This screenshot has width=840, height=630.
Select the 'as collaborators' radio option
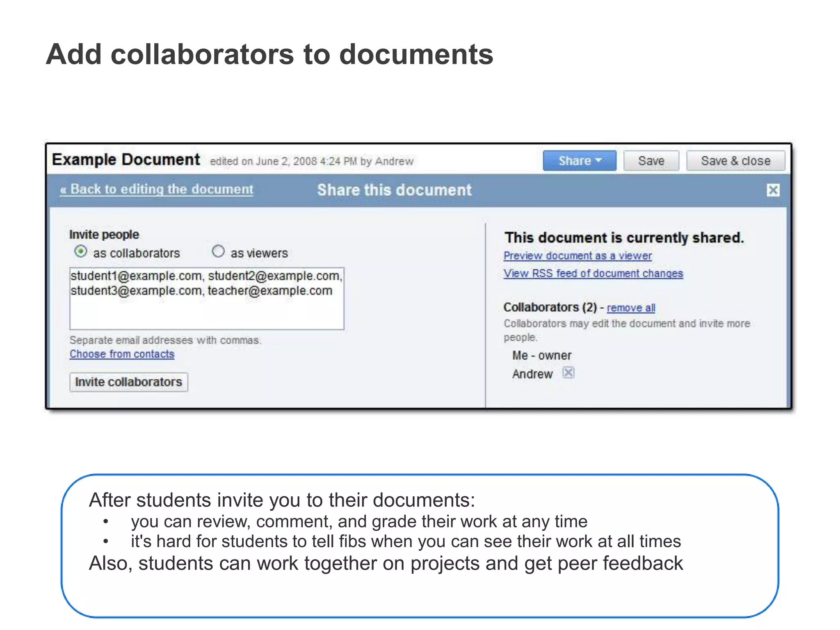pyautogui.click(x=81, y=251)
